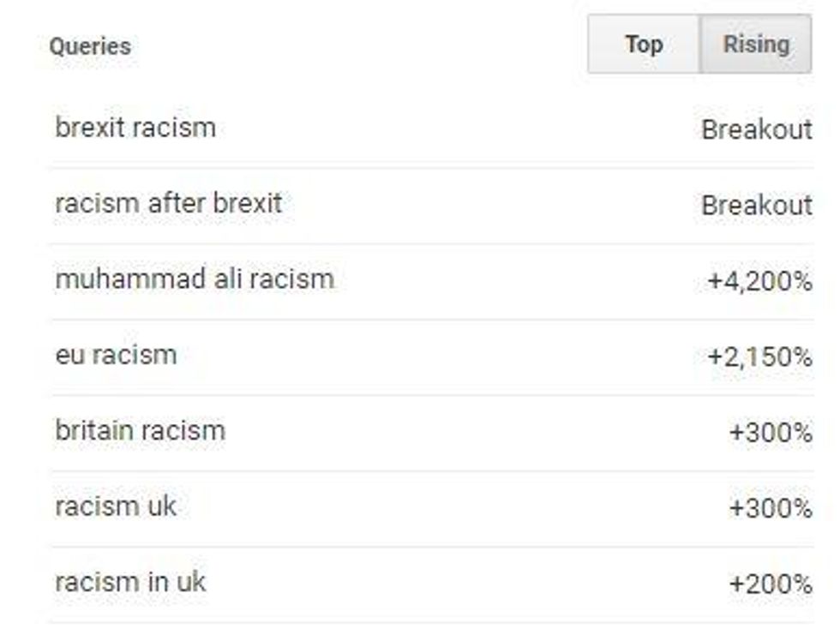The width and height of the screenshot is (840, 641).
Task: Click the +200% rising value
Action: (x=770, y=584)
